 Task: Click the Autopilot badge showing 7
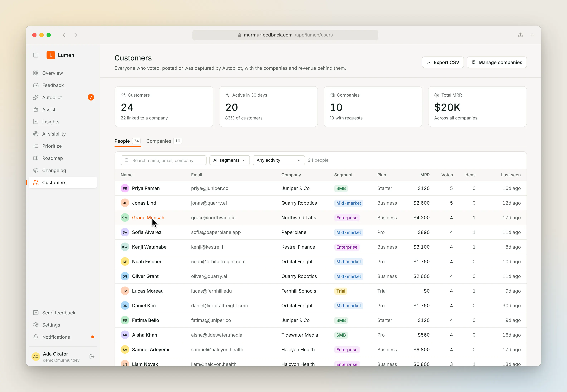click(x=91, y=97)
